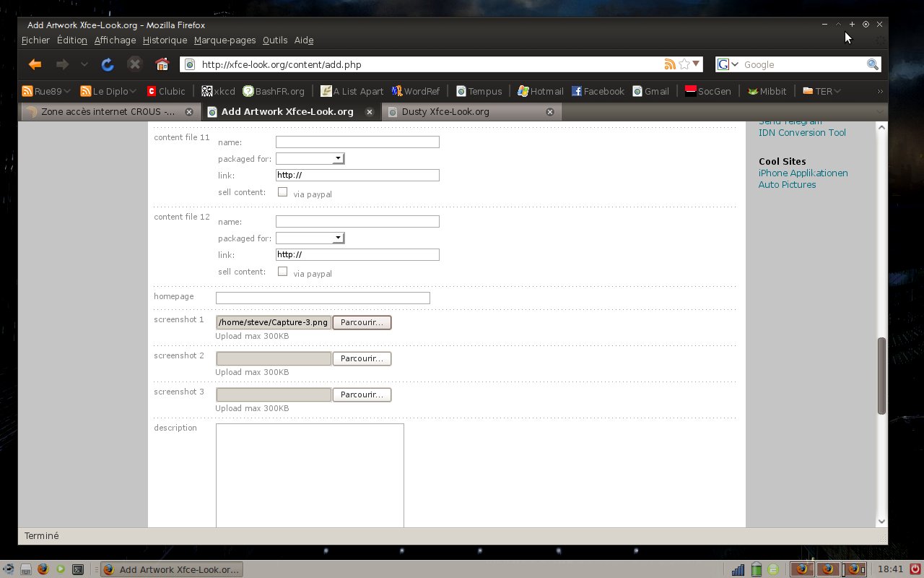
Task: Open the Le Diplo feed bookmark
Action: (109, 91)
